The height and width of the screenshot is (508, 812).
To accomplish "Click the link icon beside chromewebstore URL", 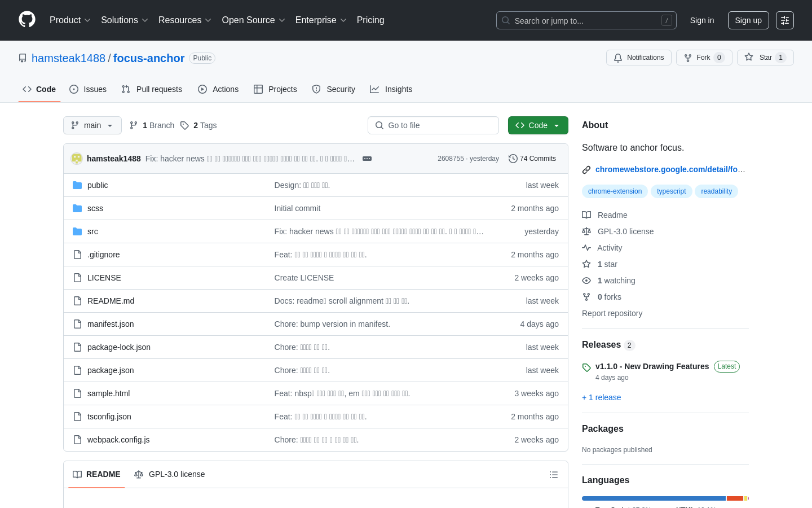I will coord(586,169).
